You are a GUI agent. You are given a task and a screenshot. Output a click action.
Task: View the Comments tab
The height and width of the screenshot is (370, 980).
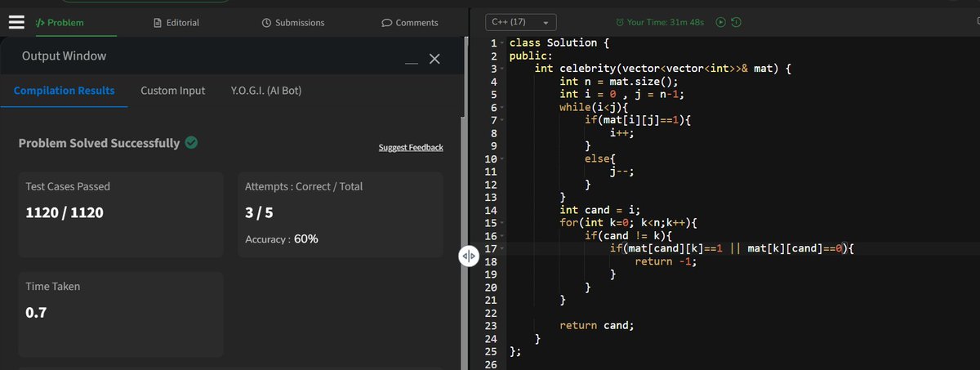coord(410,23)
